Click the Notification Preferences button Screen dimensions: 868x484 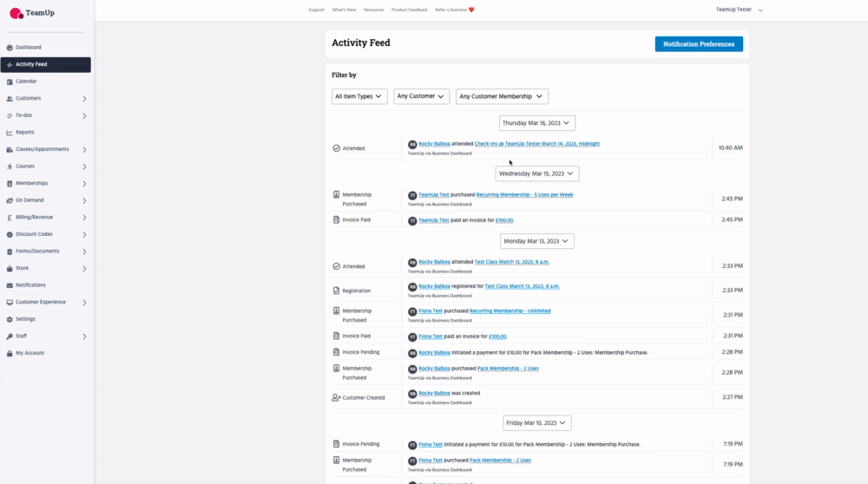tap(698, 44)
